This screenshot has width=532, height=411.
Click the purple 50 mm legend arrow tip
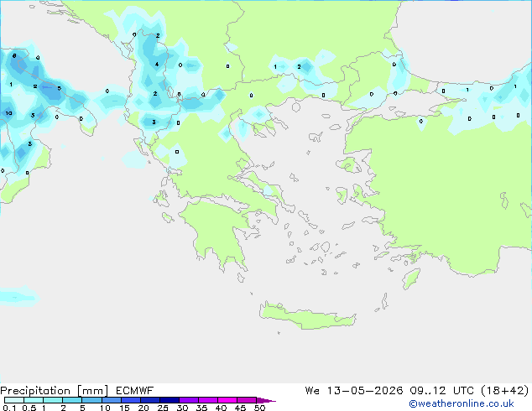pos(266,400)
